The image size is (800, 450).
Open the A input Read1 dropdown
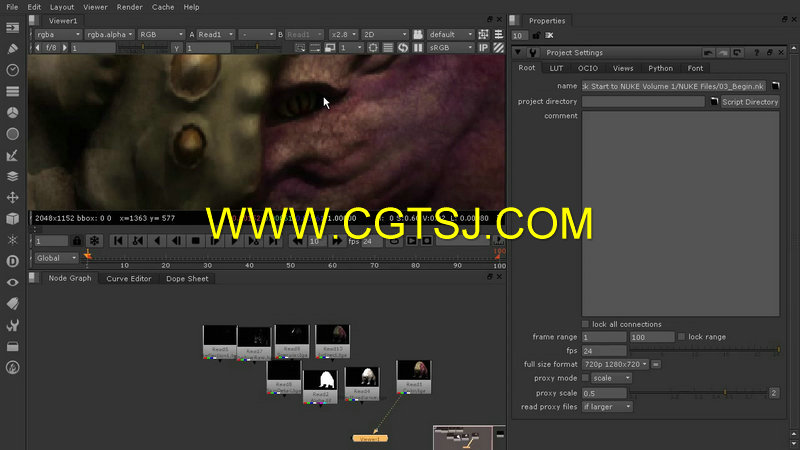(215, 34)
